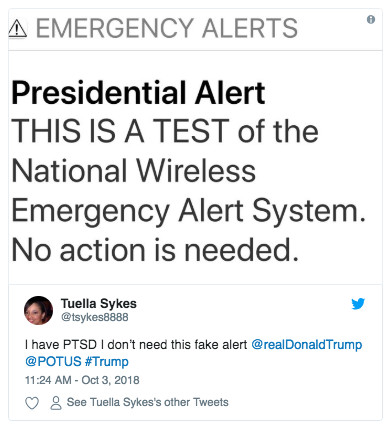Click the I have PTSD tweet text

136,344
